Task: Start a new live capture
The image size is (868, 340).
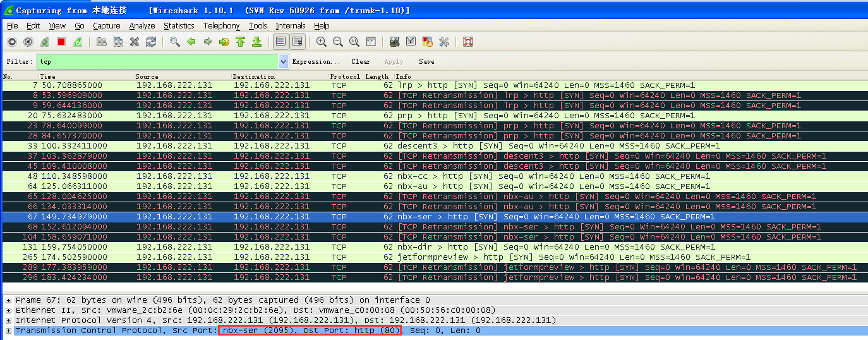Action: (45, 42)
